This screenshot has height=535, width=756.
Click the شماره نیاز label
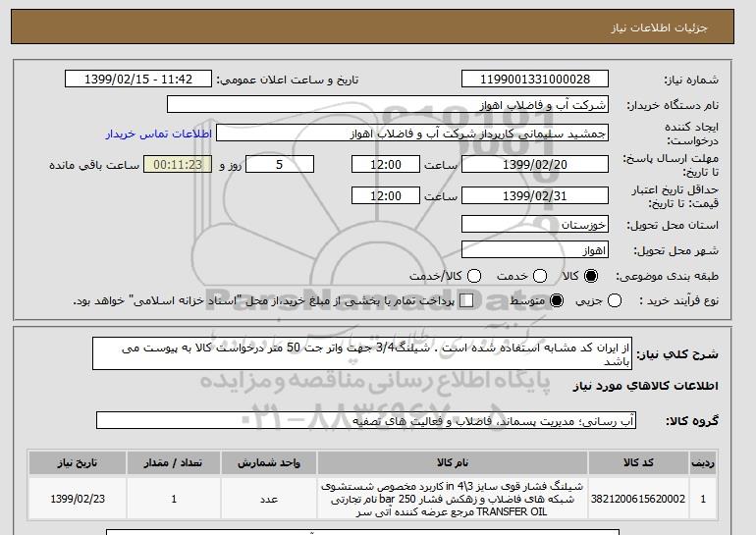click(691, 80)
